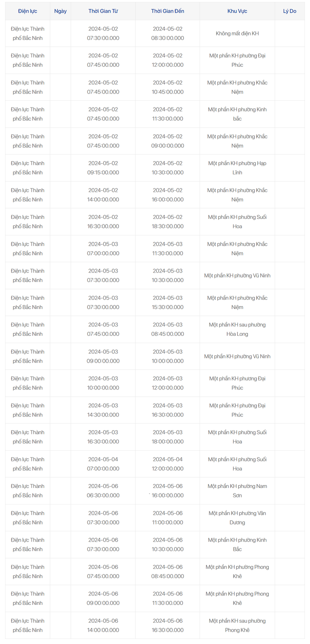Image resolution: width=310 pixels, height=644 pixels.
Task: Select start time 2024-05-04 07:00:00.000
Action: tap(103, 464)
